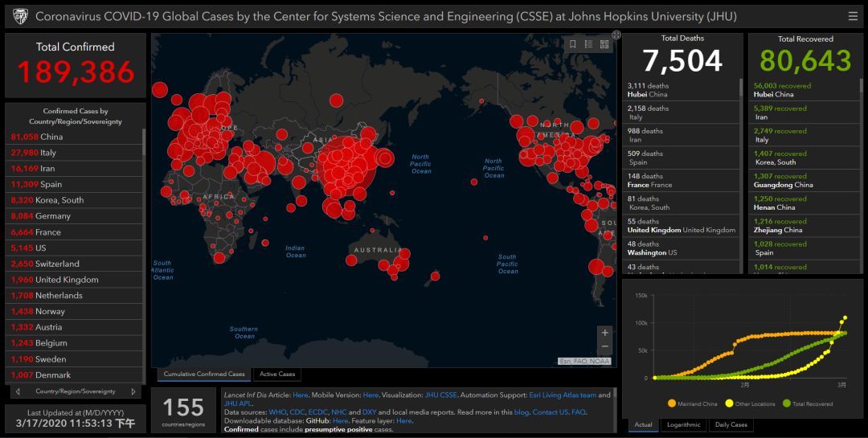Open the CDC data source link
This screenshot has height=438, width=868.
(x=297, y=412)
